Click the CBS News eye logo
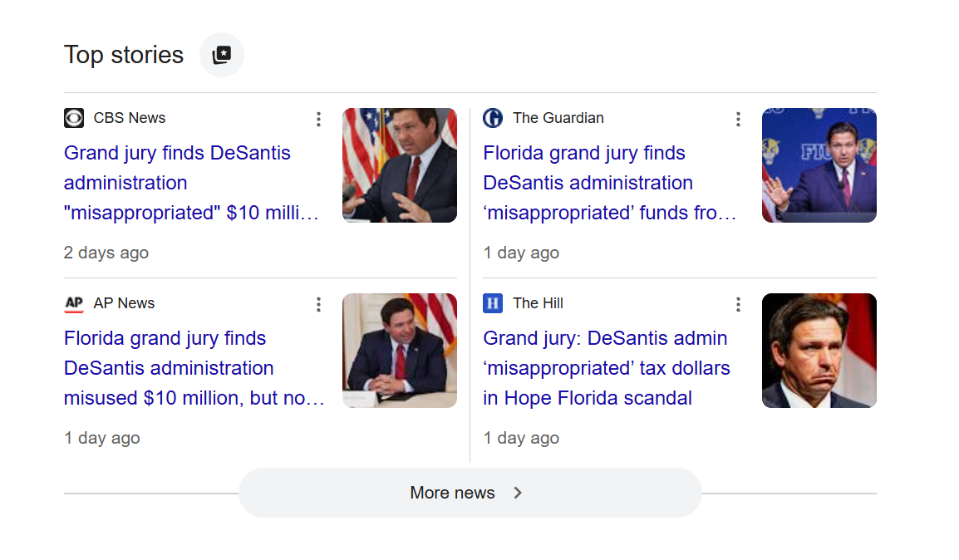This screenshot has width=959, height=560. click(x=74, y=118)
